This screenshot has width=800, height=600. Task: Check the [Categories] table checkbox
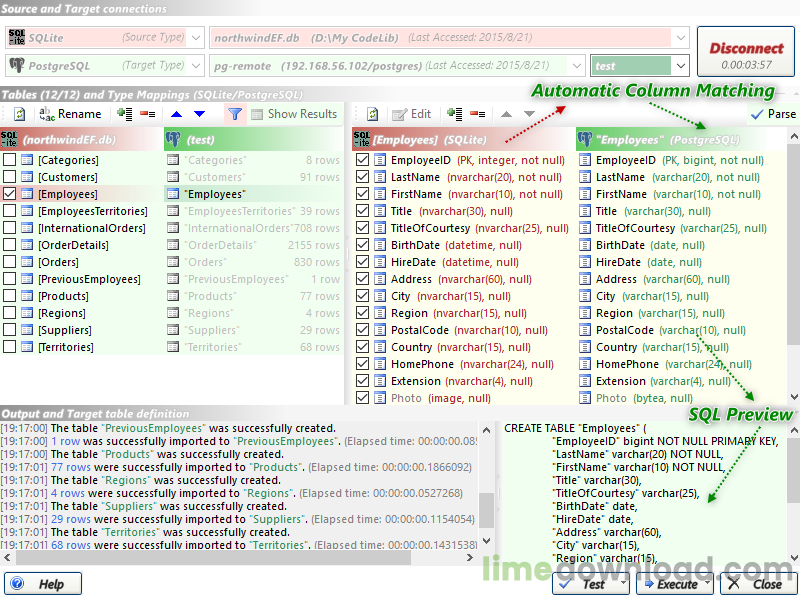click(x=9, y=160)
